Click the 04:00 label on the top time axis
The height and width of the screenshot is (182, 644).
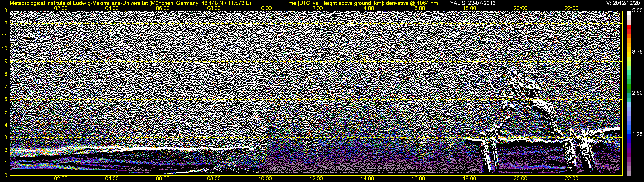click(x=112, y=8)
